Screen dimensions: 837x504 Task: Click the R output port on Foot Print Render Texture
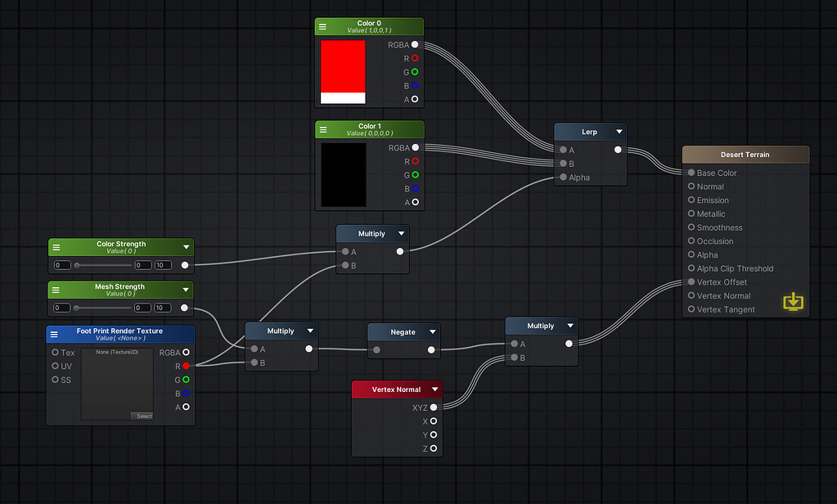click(186, 366)
